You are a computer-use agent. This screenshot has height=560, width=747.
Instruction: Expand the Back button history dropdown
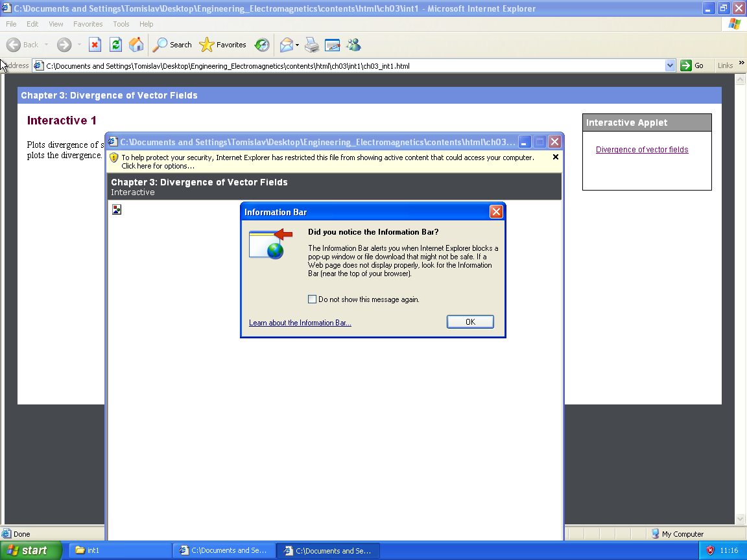(46, 45)
